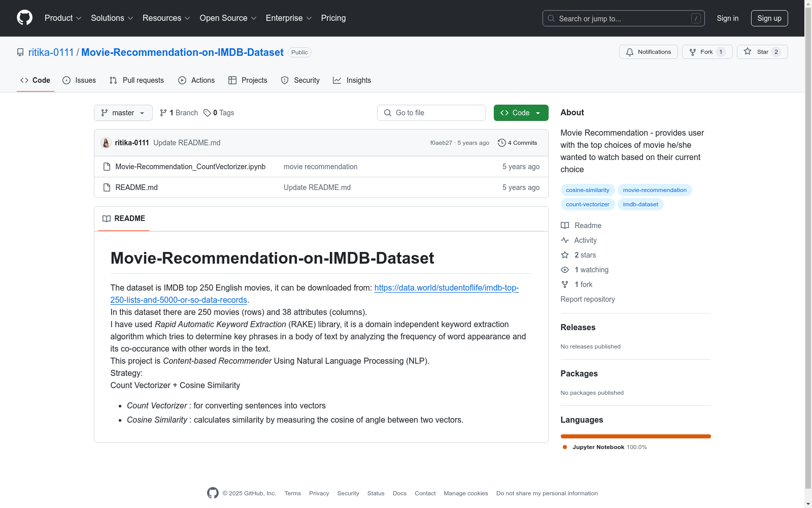This screenshot has height=508, width=812.
Task: Click the Sign in link
Action: click(x=728, y=18)
